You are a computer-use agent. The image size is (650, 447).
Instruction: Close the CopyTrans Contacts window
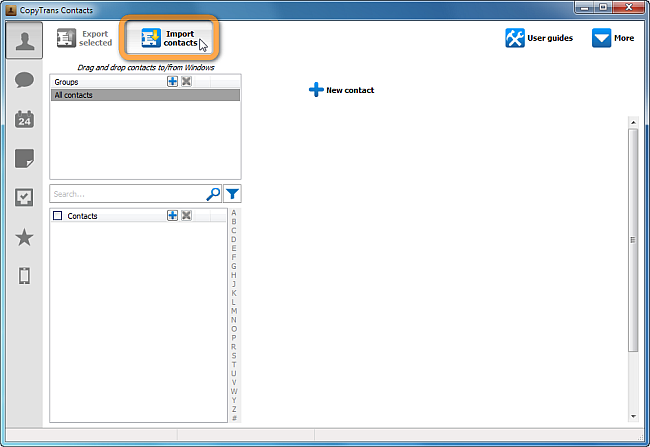click(628, 7)
